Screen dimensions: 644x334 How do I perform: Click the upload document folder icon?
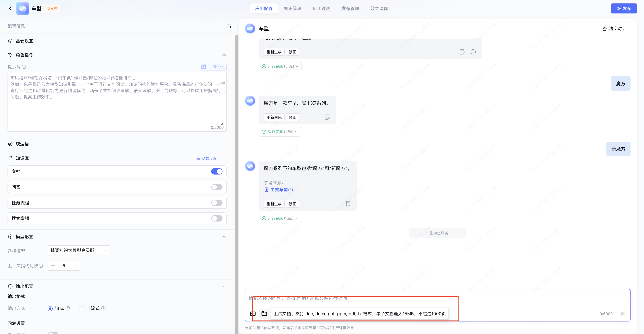tap(264, 313)
